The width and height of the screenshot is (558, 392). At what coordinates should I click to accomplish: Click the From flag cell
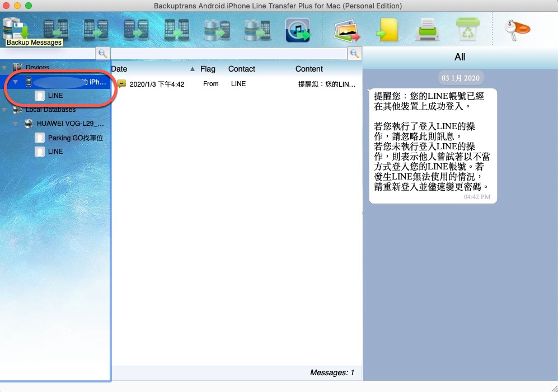[x=210, y=83]
